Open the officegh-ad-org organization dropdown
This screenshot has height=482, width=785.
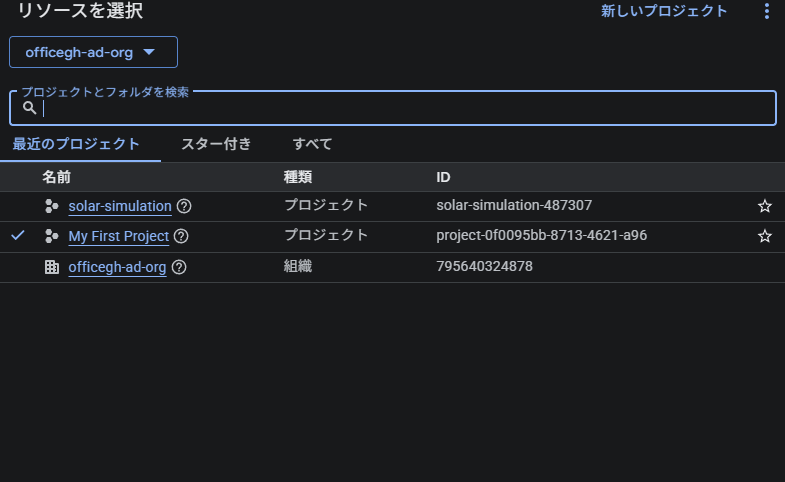(x=93, y=52)
